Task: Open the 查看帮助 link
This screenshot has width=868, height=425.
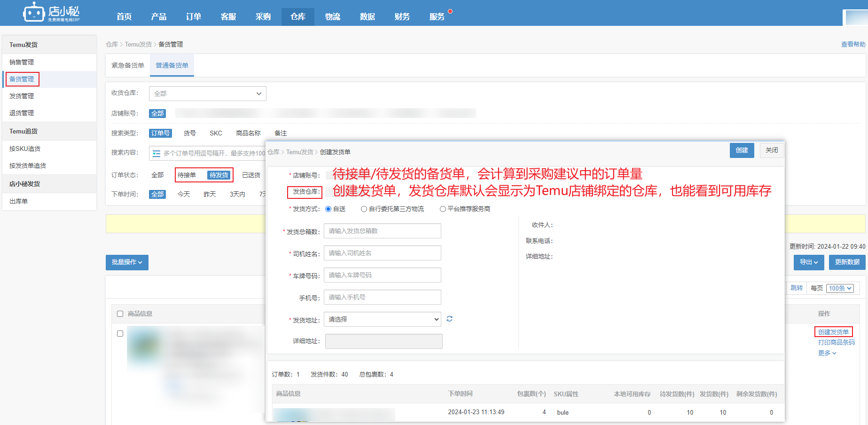Action: (x=853, y=44)
